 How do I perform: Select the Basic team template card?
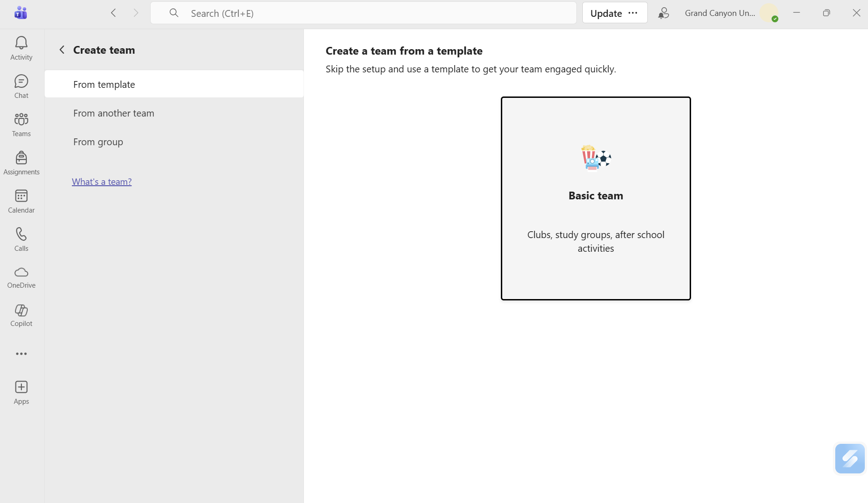pyautogui.click(x=595, y=198)
